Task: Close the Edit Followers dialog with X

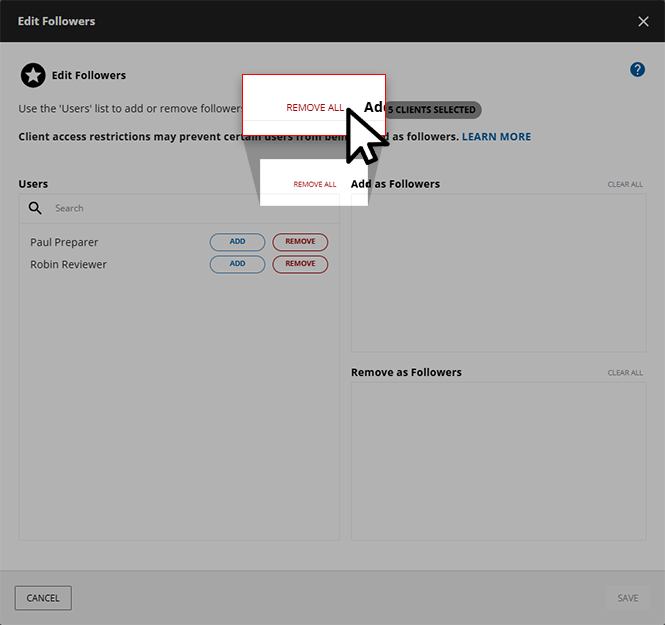Action: tap(643, 21)
